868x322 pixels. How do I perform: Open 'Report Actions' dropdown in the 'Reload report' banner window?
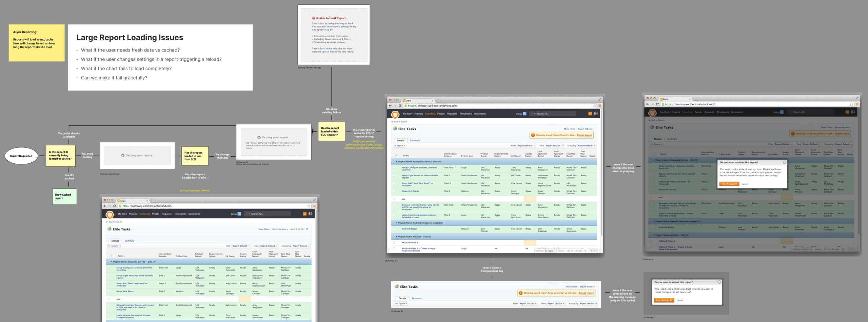tap(586, 129)
